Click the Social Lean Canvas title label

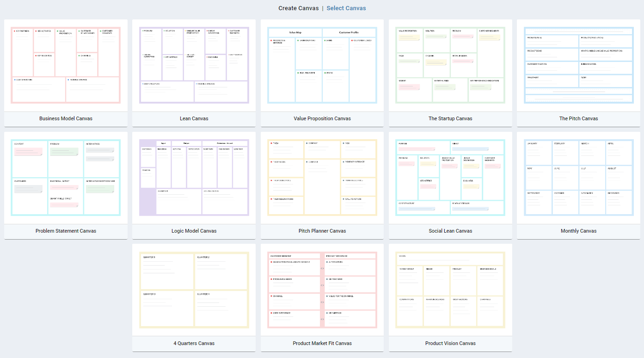[450, 231]
